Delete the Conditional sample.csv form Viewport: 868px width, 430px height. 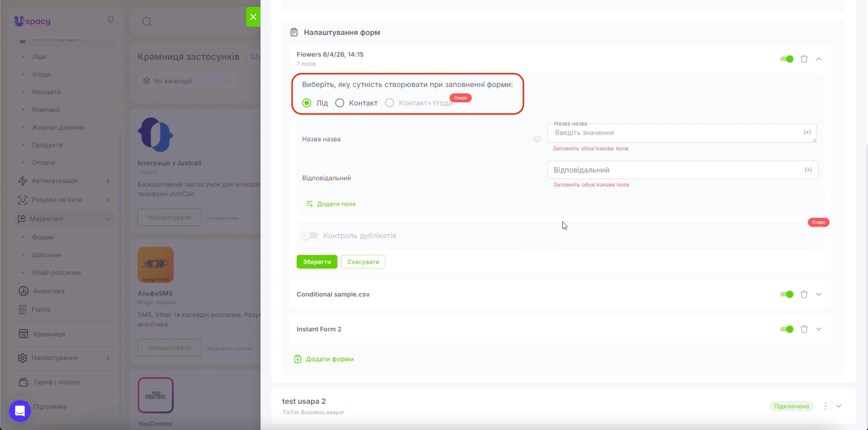[804, 294]
